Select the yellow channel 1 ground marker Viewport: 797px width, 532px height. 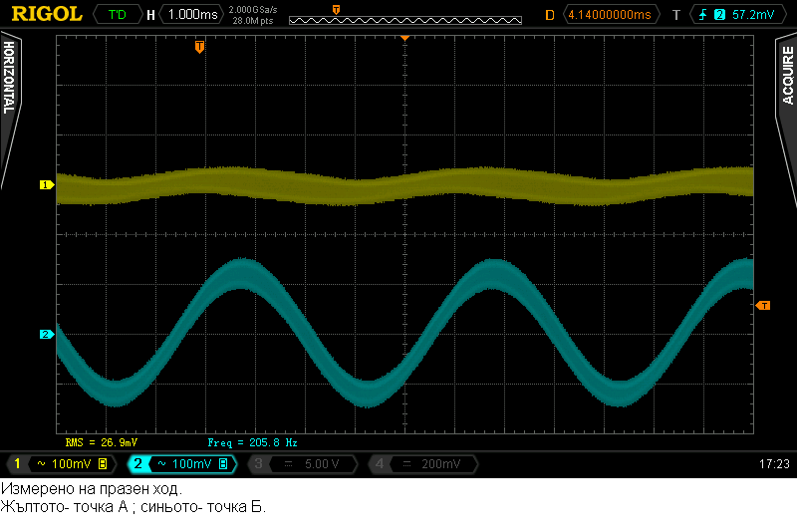(47, 185)
